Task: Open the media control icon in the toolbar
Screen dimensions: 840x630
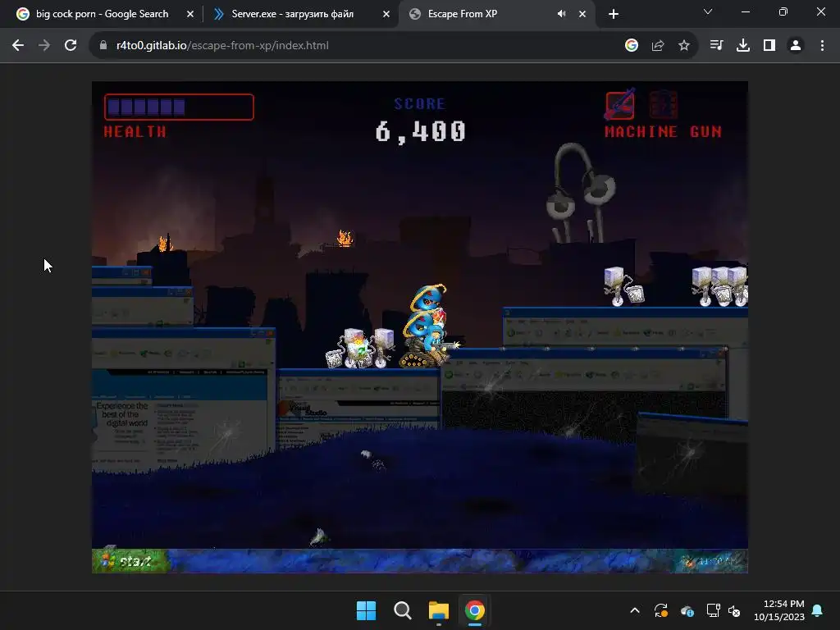Action: point(716,46)
